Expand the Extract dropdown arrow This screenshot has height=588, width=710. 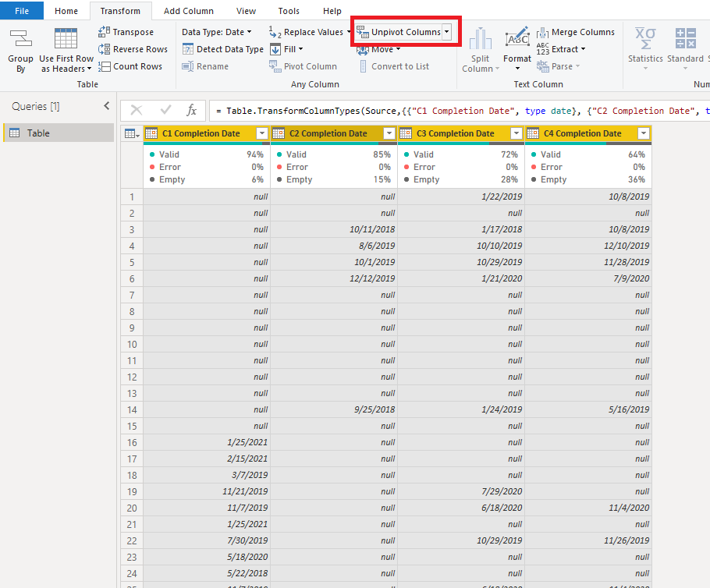tap(583, 49)
